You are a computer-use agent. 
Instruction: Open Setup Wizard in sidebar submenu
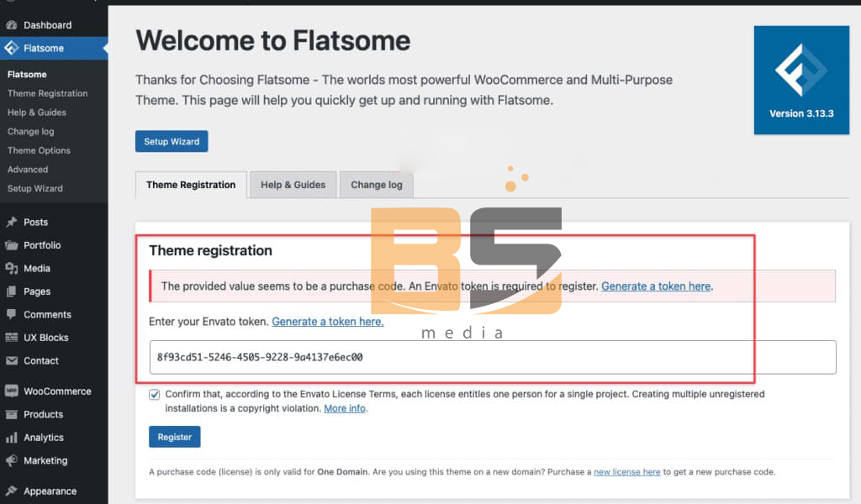pos(35,188)
